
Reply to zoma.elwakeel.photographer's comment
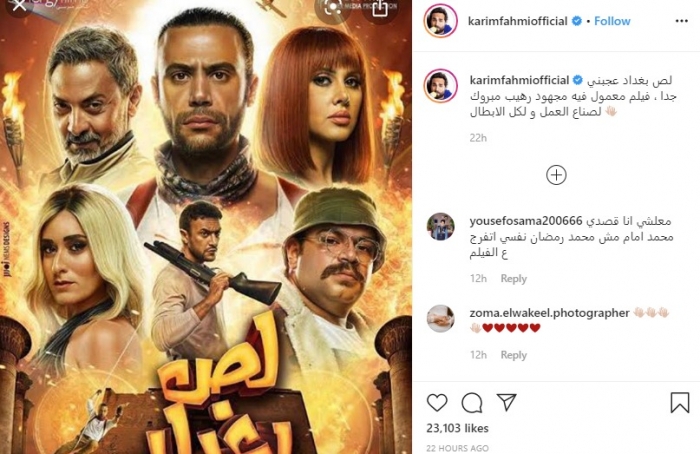(513, 355)
